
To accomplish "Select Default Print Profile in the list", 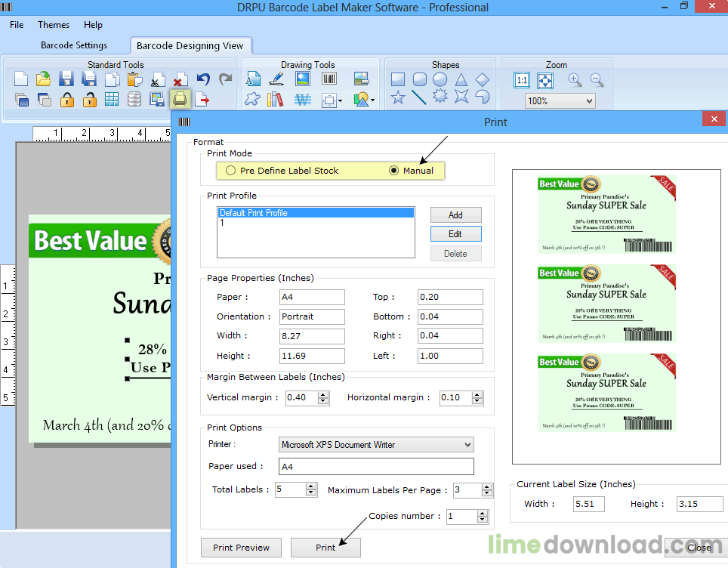I will [x=316, y=213].
